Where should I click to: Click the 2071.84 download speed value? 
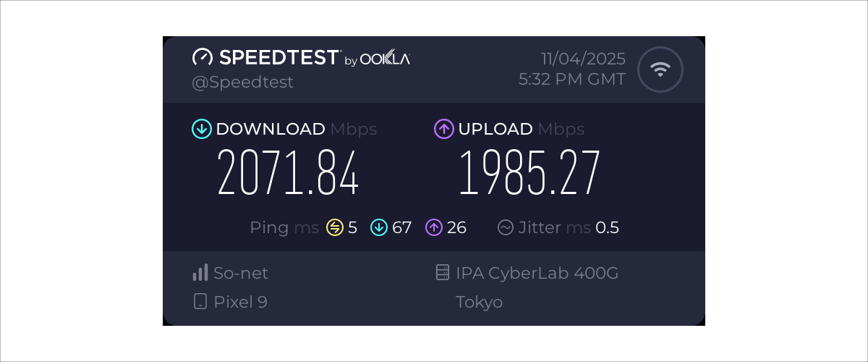click(x=288, y=174)
